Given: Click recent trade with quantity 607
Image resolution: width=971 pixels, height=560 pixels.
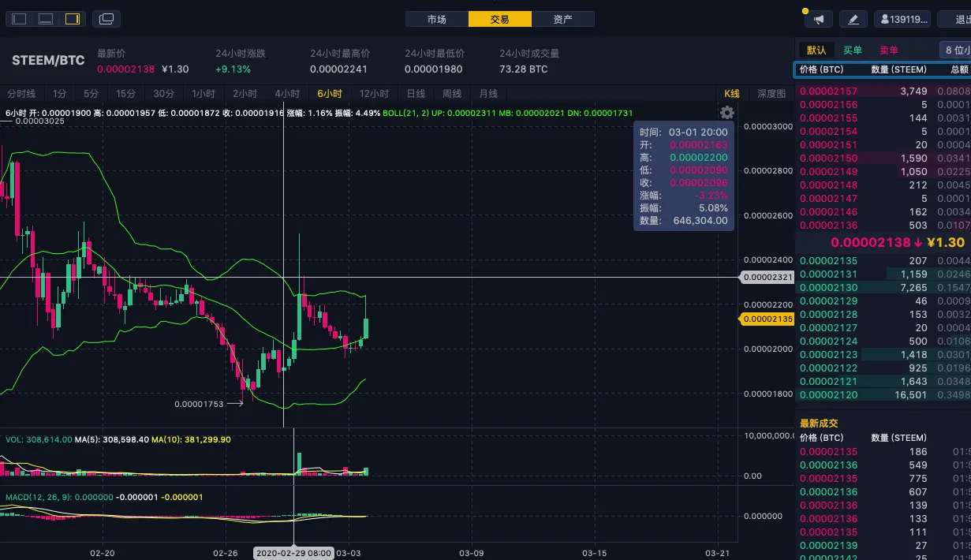Looking at the screenshot, I should 917,492.
